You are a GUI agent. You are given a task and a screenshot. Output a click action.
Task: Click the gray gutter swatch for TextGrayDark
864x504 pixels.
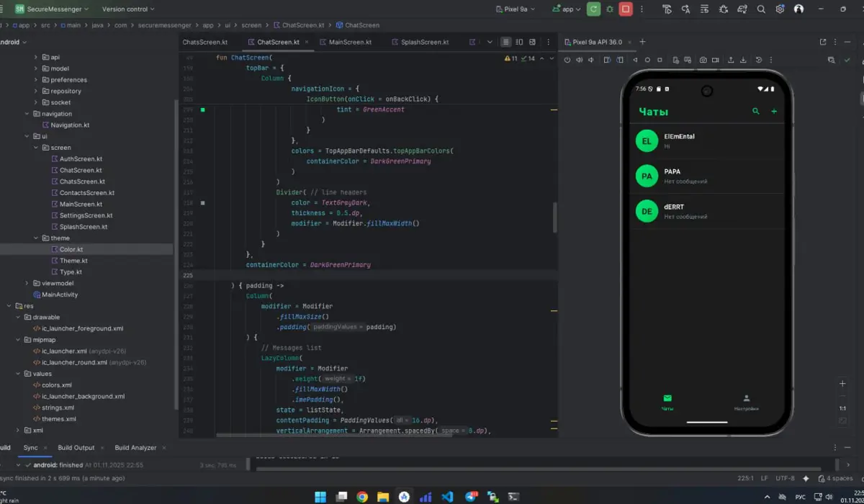pyautogui.click(x=203, y=203)
